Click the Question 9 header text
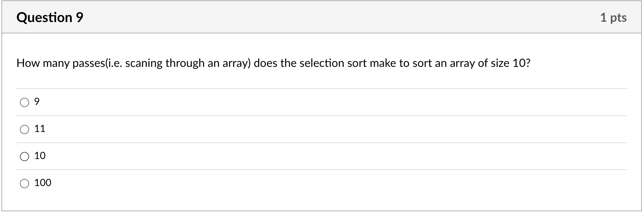 point(50,17)
